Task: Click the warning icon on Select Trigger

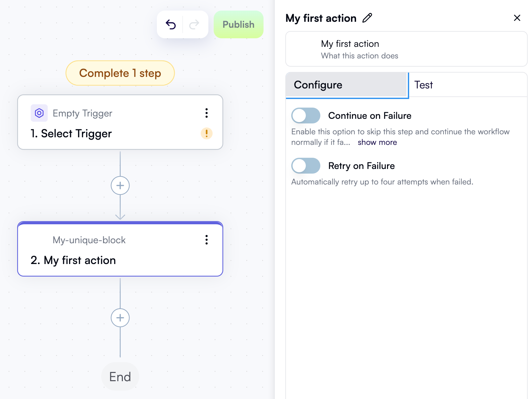Action: coord(206,133)
